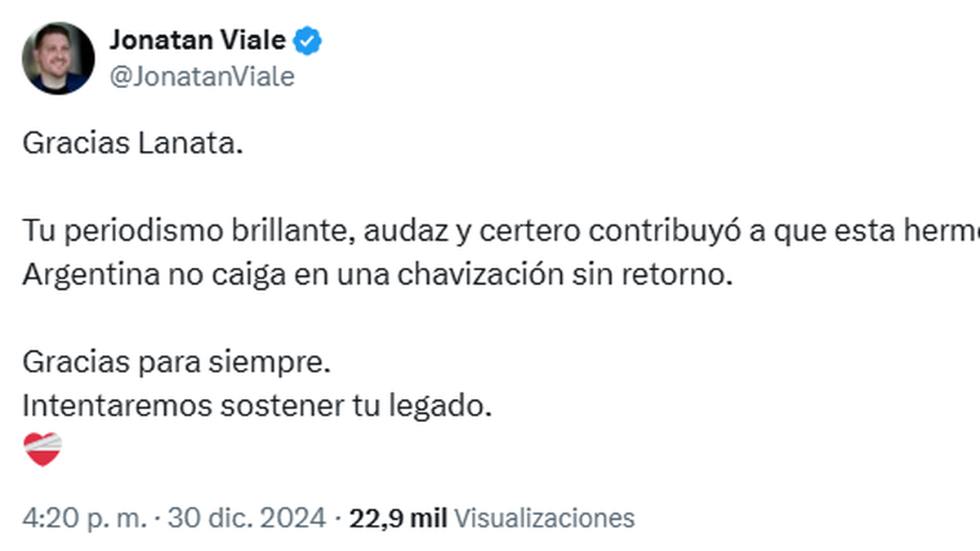Click the 22,9 mil view count

[x=398, y=518]
